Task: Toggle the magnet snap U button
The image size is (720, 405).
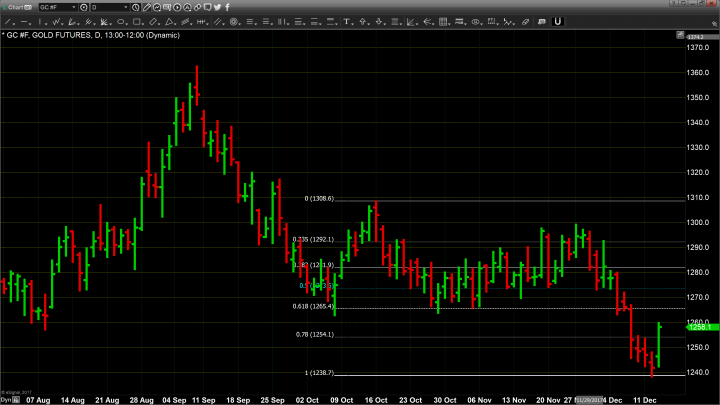Action: [x=557, y=22]
